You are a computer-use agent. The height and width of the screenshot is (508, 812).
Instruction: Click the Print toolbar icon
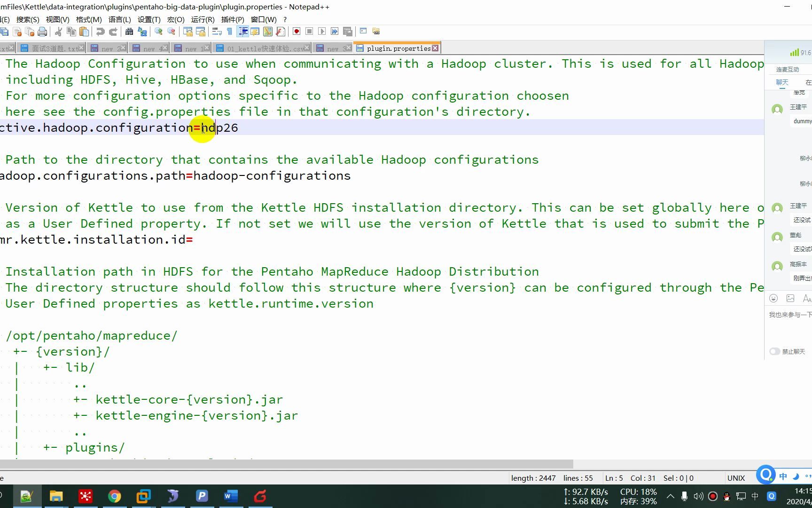click(42, 32)
